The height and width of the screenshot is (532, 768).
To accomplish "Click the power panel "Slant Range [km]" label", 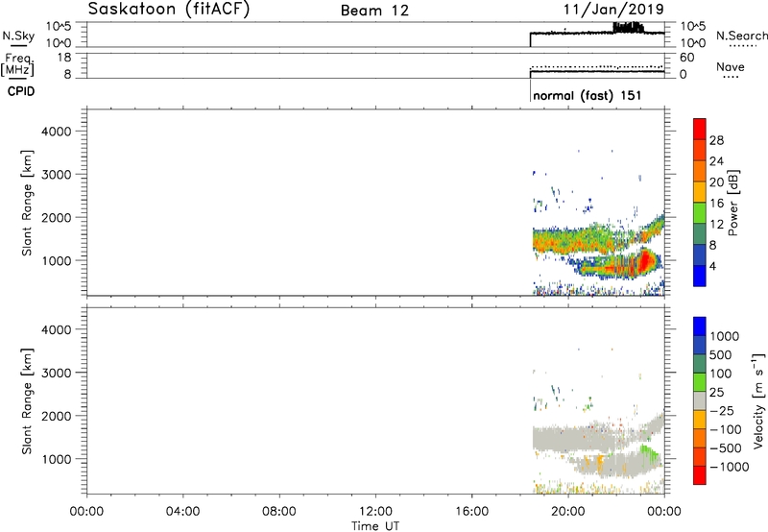I will pos(27,203).
